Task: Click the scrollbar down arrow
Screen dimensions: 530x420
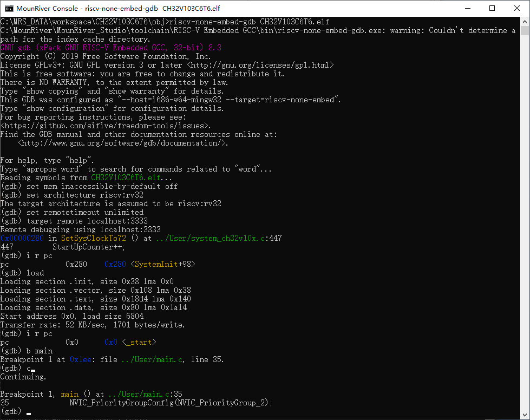Action: coord(525,415)
